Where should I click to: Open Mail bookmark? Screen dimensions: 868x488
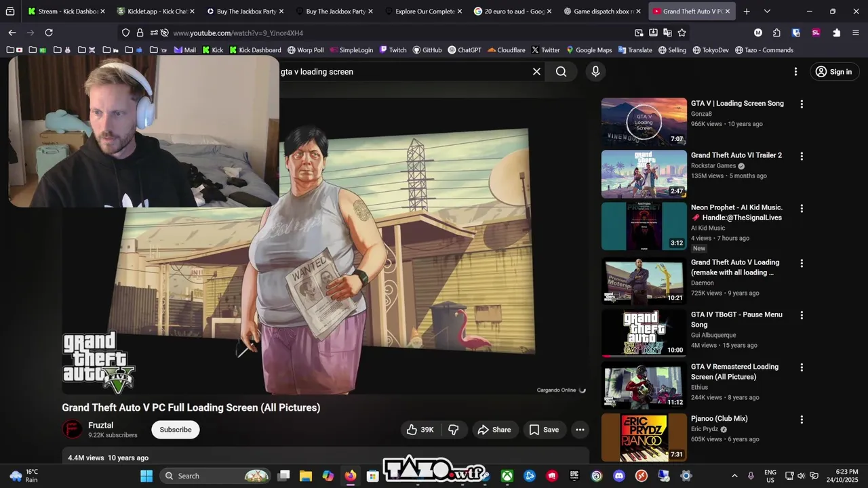click(x=184, y=50)
